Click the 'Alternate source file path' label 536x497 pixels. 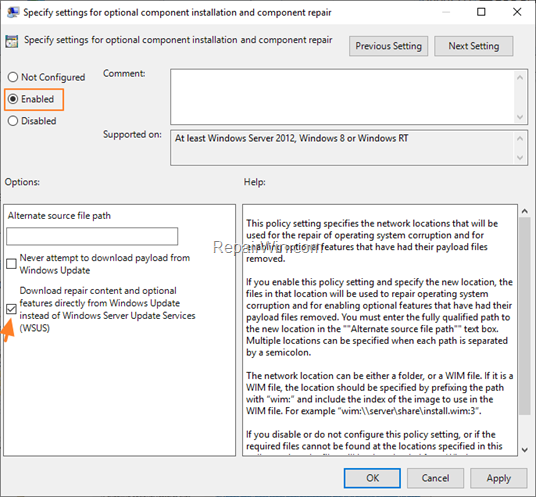pos(59,216)
